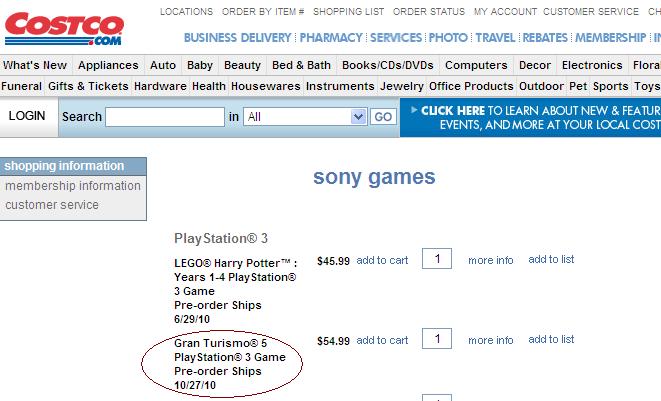This screenshot has width=661, height=401.
Task: Add Gran Turismo 5 to cart
Action: pos(382,340)
